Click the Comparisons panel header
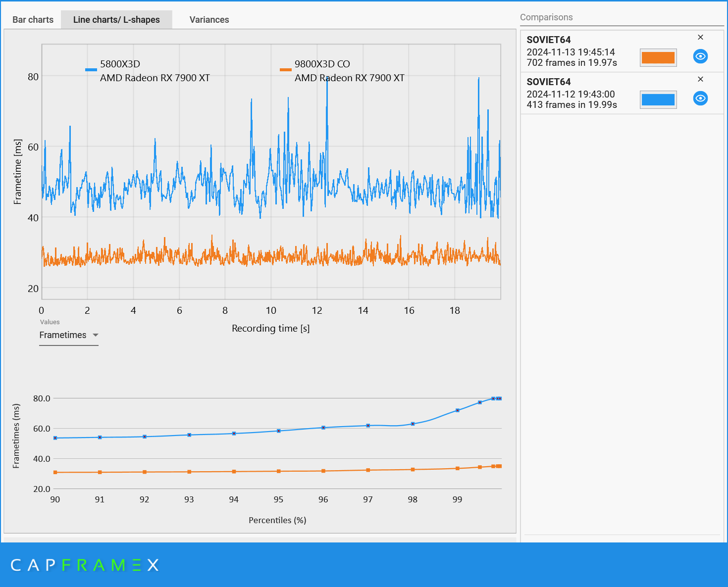The width and height of the screenshot is (728, 587). click(547, 17)
